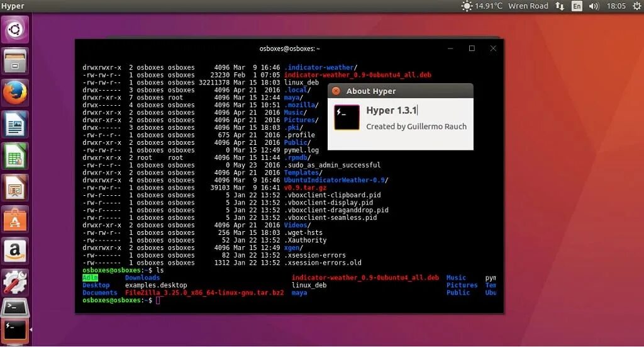
Task: Click the 'ls' command on prompt line
Action: tap(160, 270)
